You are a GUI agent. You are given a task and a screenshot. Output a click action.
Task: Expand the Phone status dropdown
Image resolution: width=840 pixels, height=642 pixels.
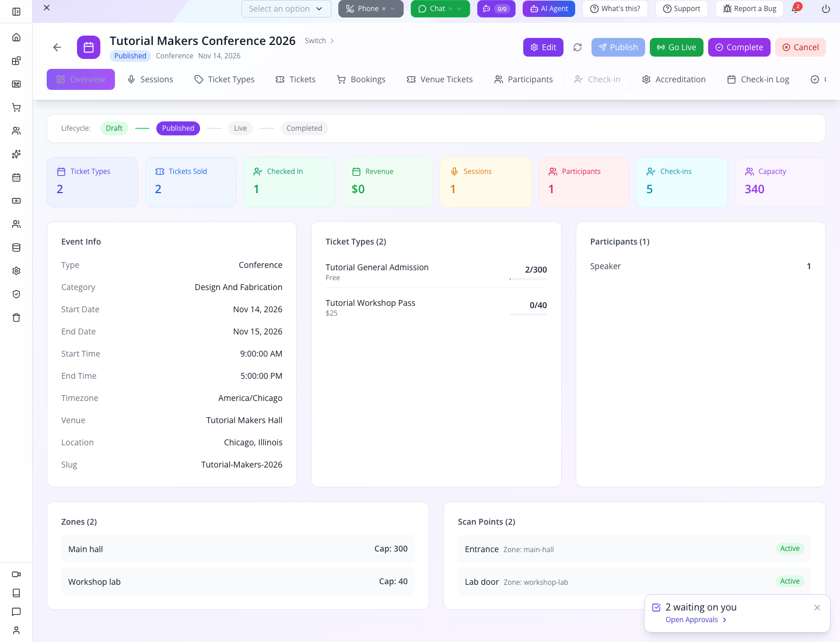(393, 9)
